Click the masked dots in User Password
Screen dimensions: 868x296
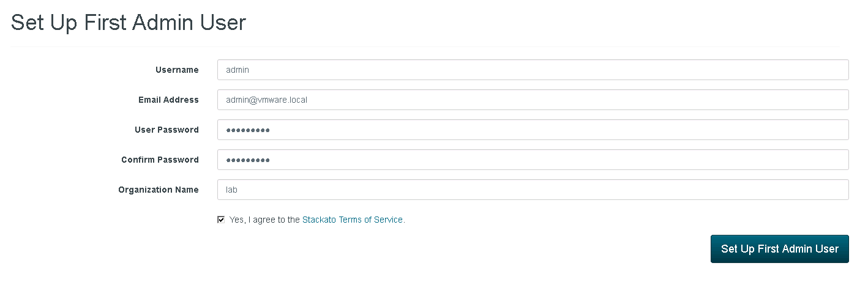[x=248, y=130]
